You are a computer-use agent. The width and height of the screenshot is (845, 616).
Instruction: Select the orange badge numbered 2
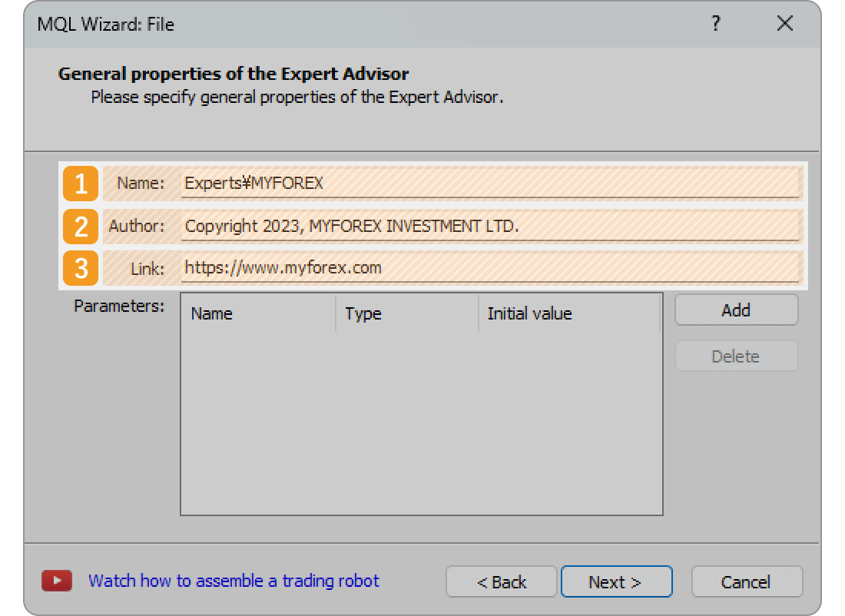click(x=80, y=227)
